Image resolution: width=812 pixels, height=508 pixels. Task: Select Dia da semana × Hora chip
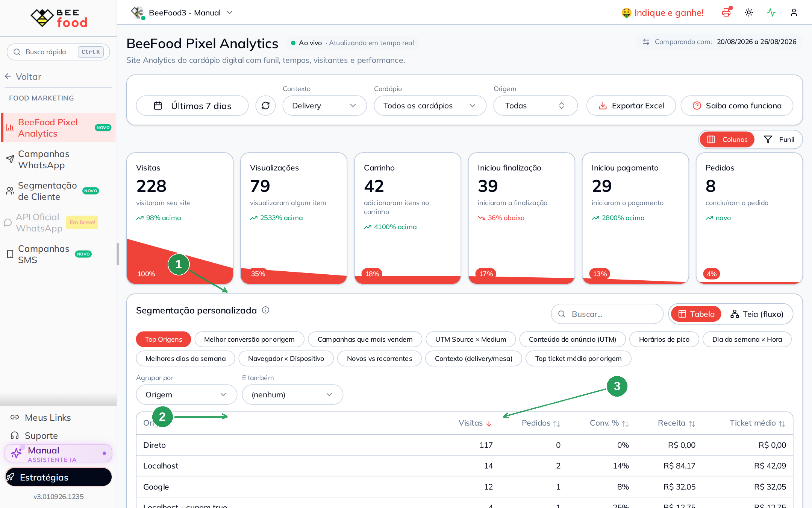click(747, 339)
